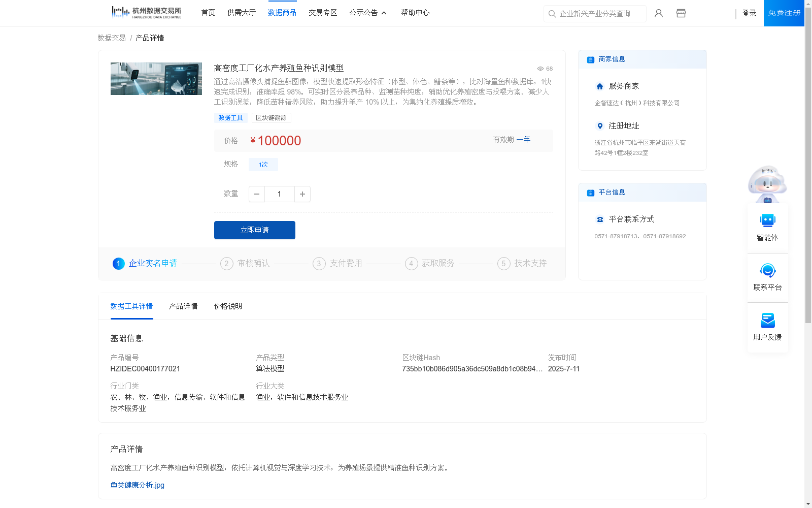The height and width of the screenshot is (508, 812).
Task: Go to 首页 in navigation
Action: tap(208, 13)
